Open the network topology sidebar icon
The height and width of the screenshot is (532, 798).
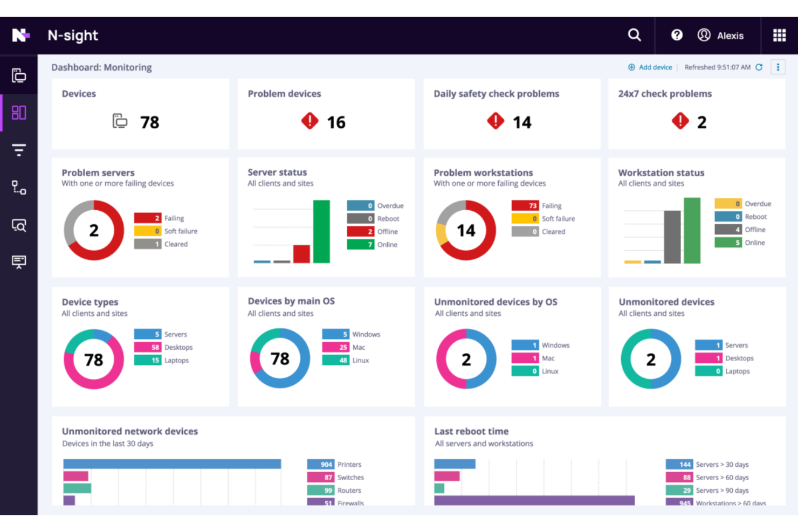(x=18, y=188)
